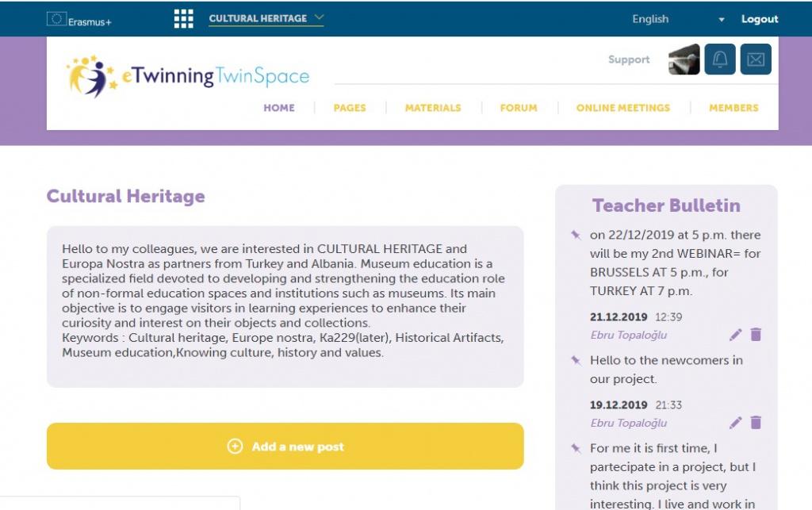This screenshot has width=812, height=510.
Task: Click the eTwinning TwinSpace logo
Action: point(188,76)
